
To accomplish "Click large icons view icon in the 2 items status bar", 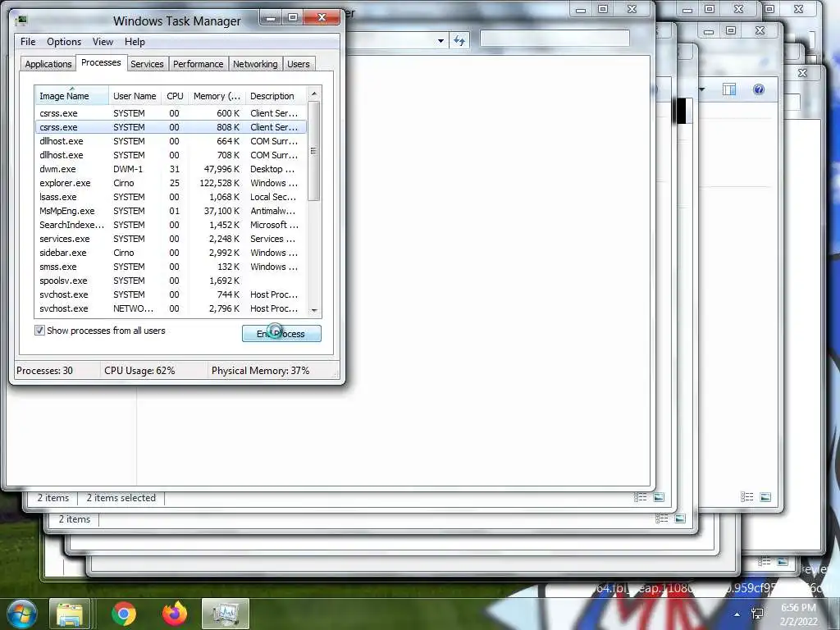I will (x=680, y=518).
